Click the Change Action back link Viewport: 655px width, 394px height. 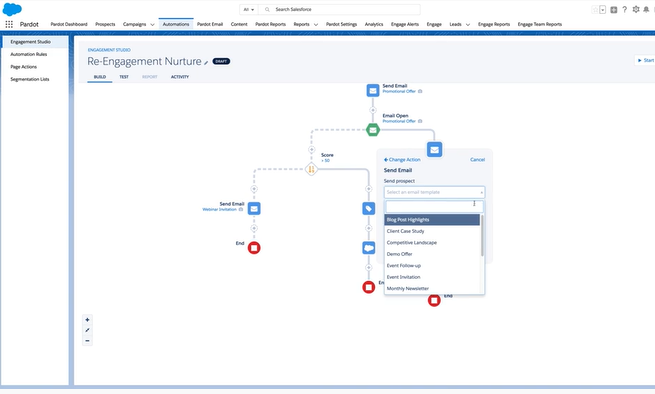click(x=402, y=160)
